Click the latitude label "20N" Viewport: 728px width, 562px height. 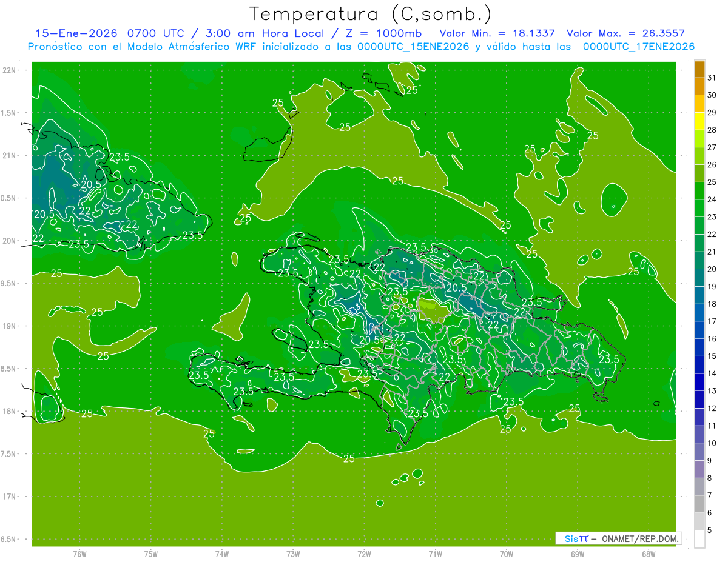9,241
